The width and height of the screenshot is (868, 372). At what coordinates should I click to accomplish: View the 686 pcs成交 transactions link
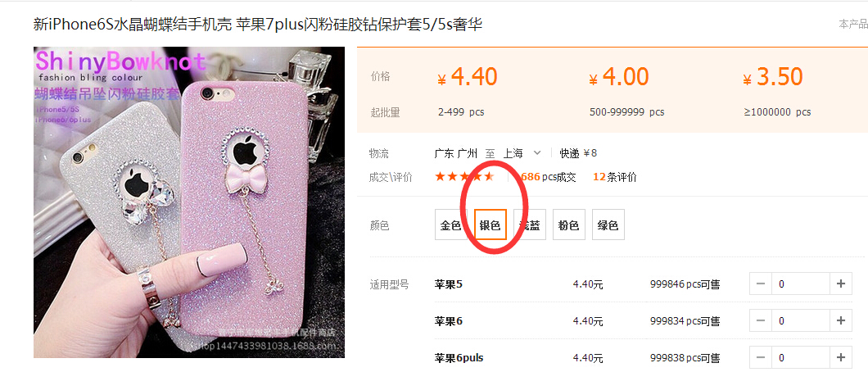pyautogui.click(x=548, y=177)
